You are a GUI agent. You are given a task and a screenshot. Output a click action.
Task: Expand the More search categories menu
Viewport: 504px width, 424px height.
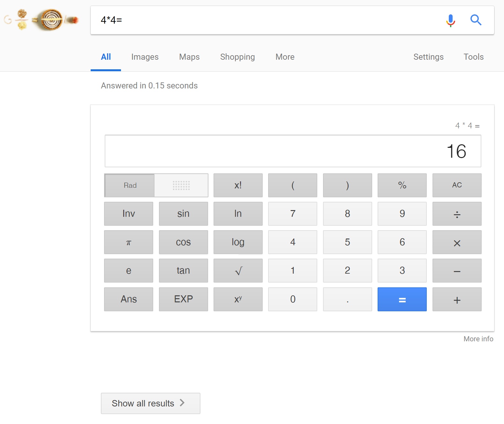click(285, 57)
